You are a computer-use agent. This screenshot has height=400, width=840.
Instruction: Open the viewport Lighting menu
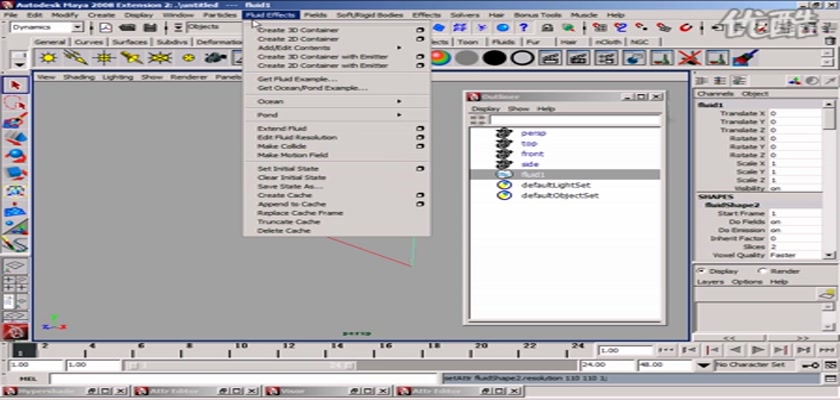(x=117, y=77)
